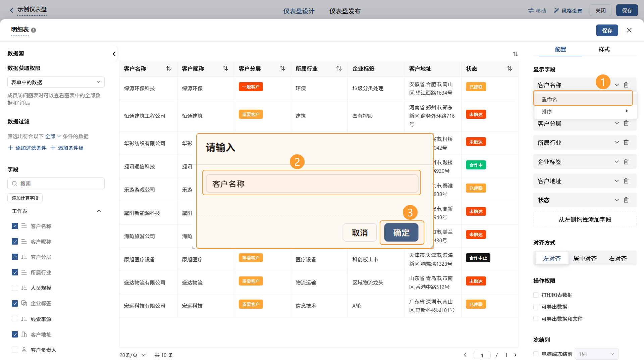
Task: Click the back arrow beside 示例仪表盘
Action: point(12,10)
